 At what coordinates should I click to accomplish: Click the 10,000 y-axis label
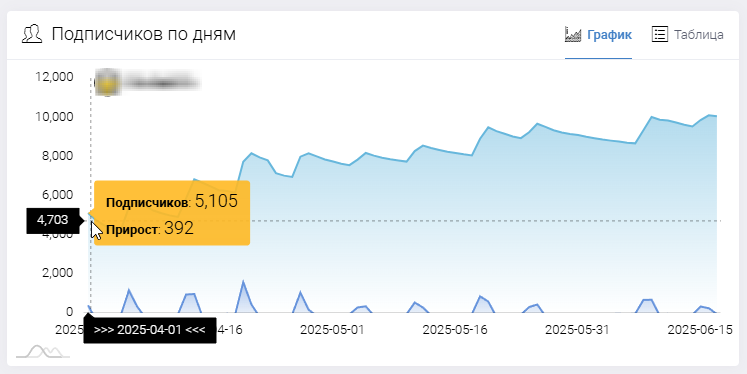coord(55,117)
